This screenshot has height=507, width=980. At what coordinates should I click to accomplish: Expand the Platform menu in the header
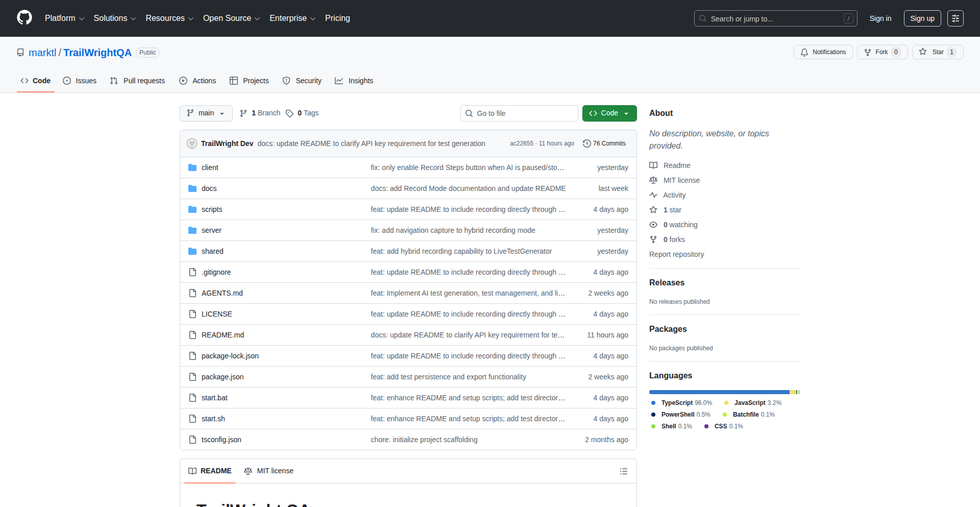64,18
